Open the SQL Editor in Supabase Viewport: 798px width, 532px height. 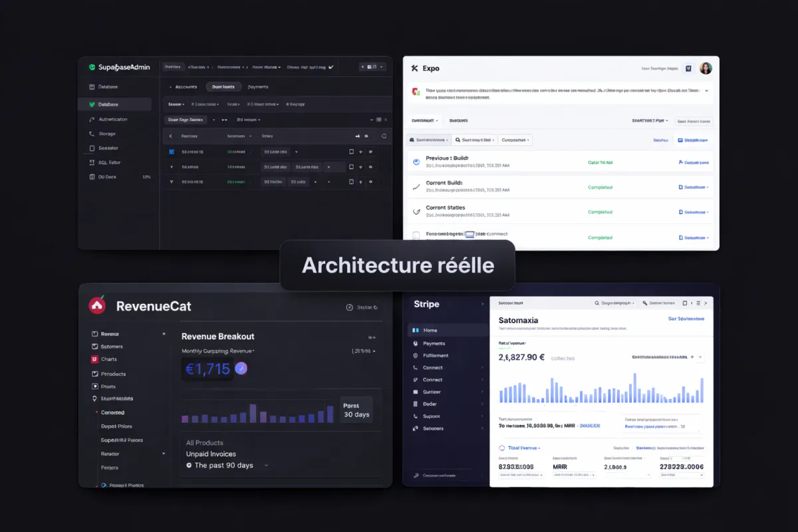click(x=105, y=162)
